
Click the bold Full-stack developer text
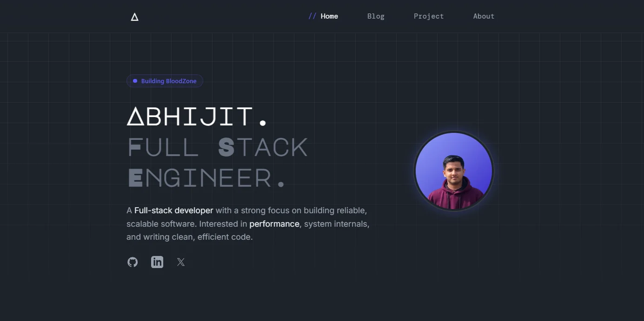(173, 210)
